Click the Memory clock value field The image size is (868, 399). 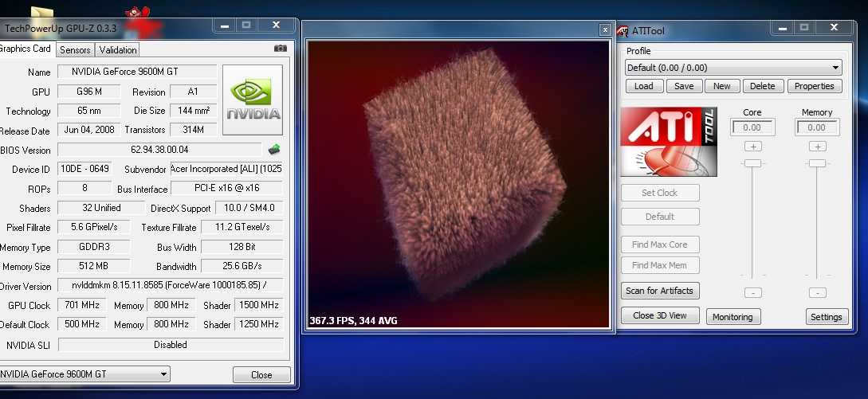[817, 127]
